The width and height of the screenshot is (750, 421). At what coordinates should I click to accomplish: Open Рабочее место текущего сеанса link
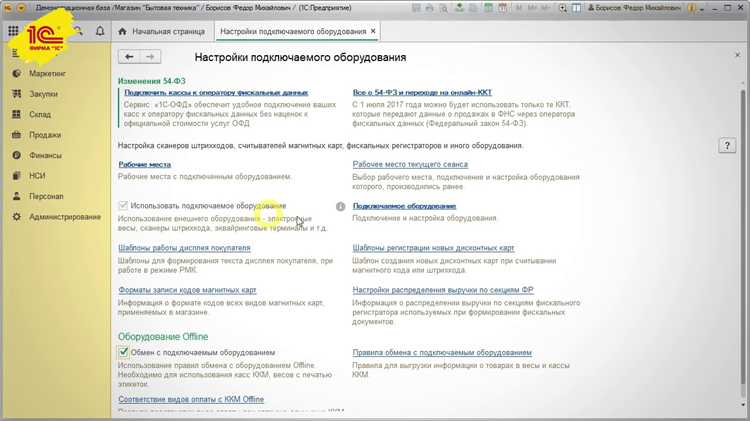pyautogui.click(x=410, y=164)
